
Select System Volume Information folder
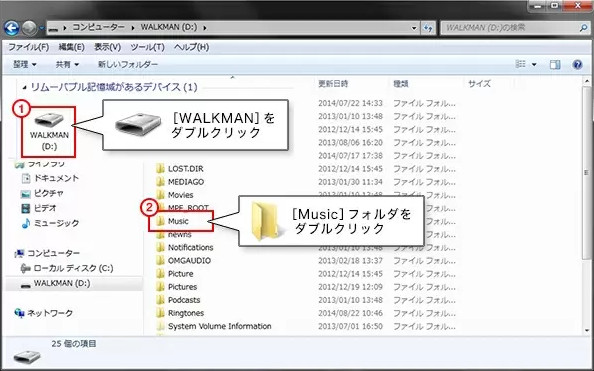pyautogui.click(x=219, y=326)
